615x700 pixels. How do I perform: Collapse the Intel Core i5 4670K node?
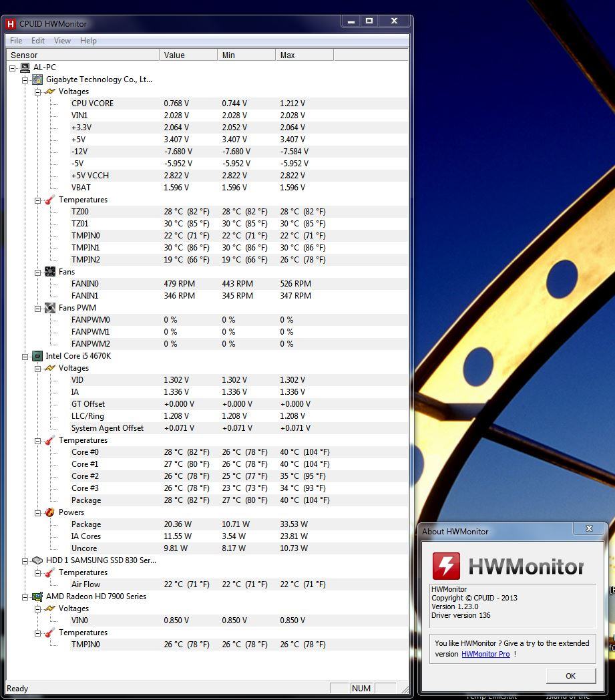[25, 357]
